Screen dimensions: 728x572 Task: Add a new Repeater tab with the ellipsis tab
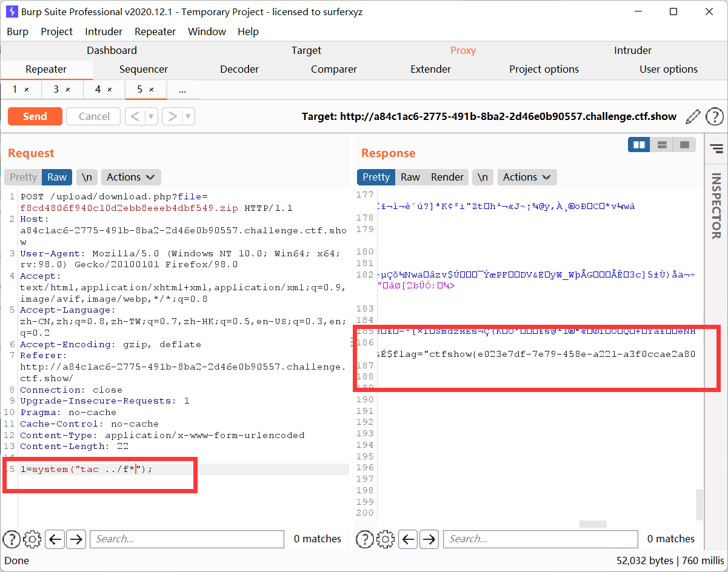pos(182,90)
